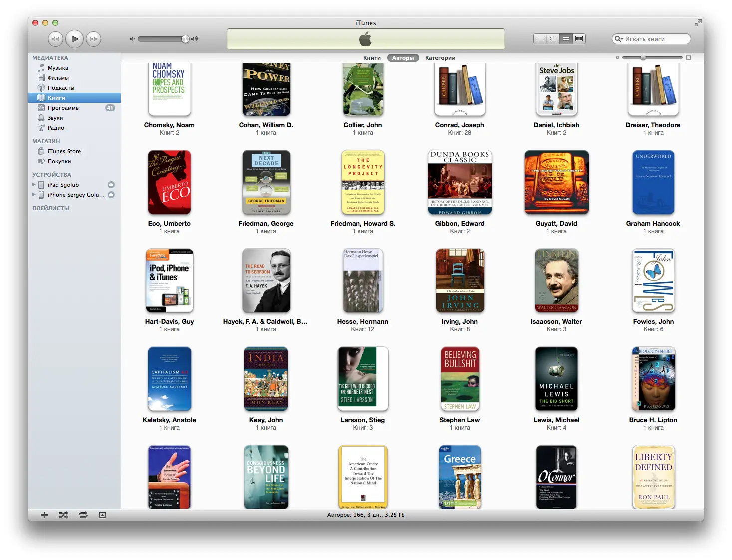This screenshot has width=732, height=560.
Task: Select the 'Категории' tab
Action: tap(440, 58)
